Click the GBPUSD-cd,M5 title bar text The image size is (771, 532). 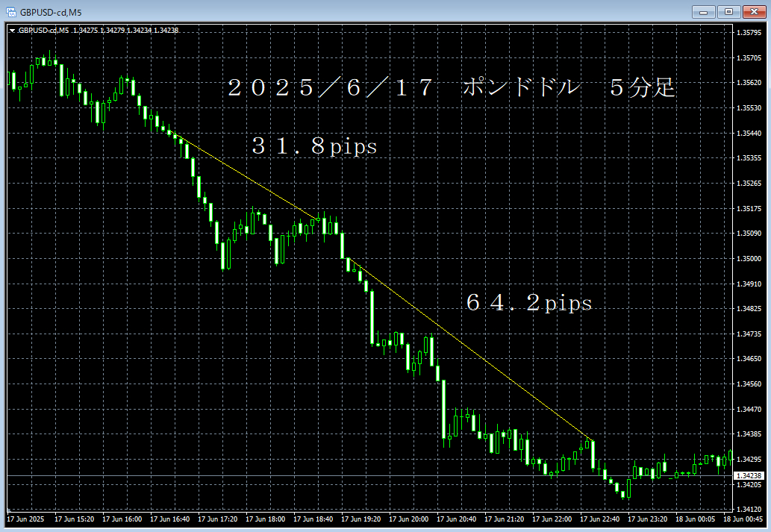point(51,12)
